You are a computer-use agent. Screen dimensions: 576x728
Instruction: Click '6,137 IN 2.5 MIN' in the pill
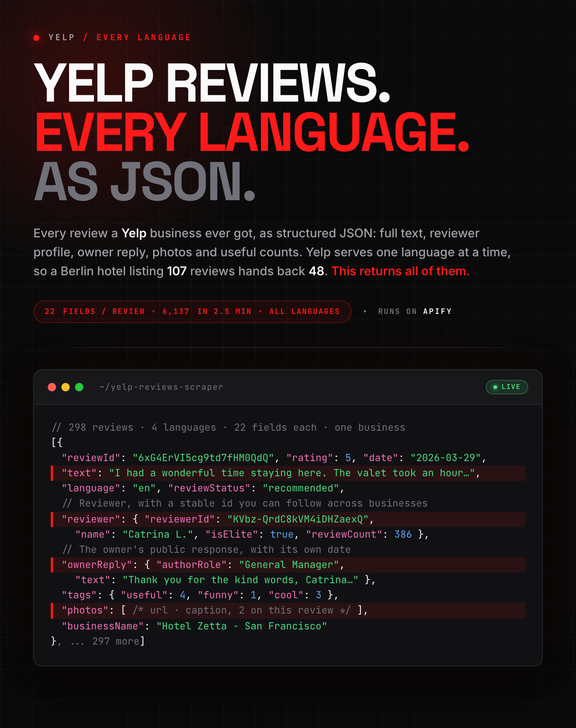[x=207, y=311]
